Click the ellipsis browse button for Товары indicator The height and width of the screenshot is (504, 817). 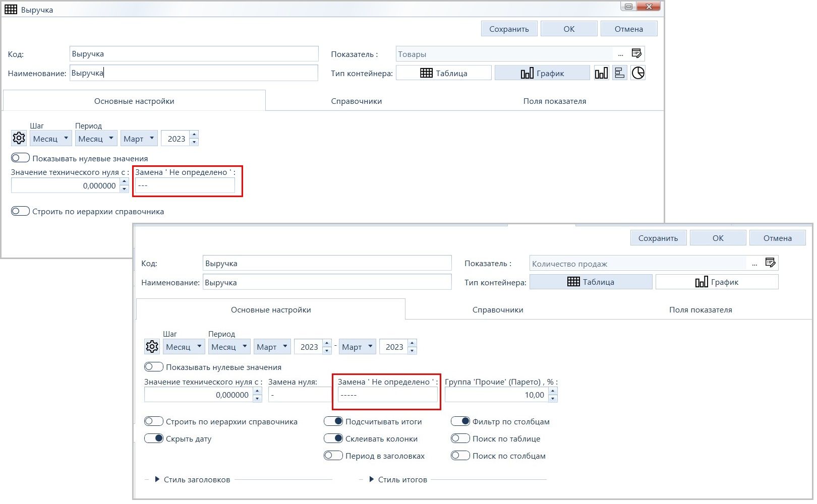620,54
